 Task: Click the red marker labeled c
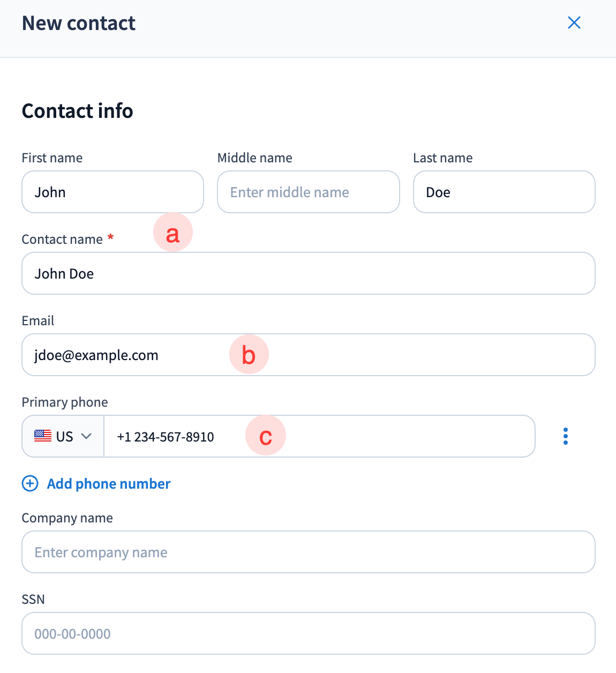point(266,436)
